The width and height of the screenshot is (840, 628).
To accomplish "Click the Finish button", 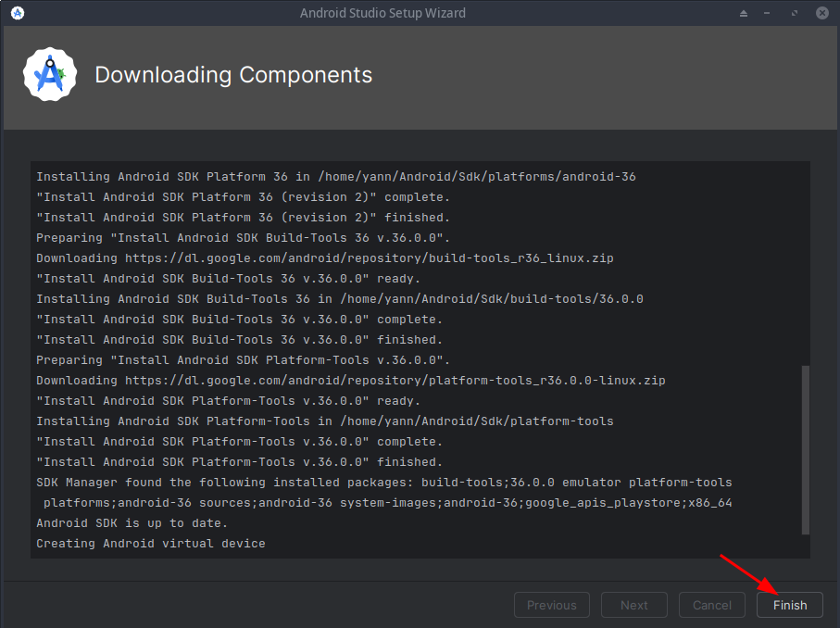I will (790, 605).
